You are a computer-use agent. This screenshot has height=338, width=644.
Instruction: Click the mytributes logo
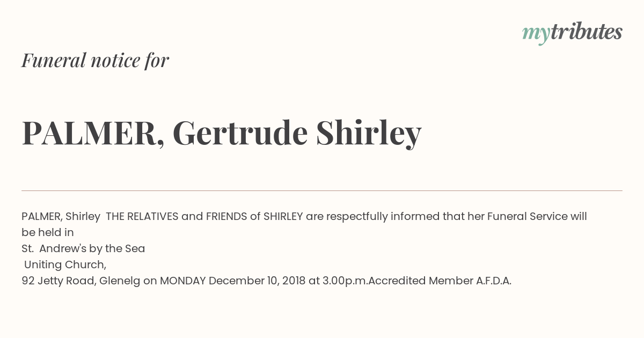pyautogui.click(x=572, y=33)
